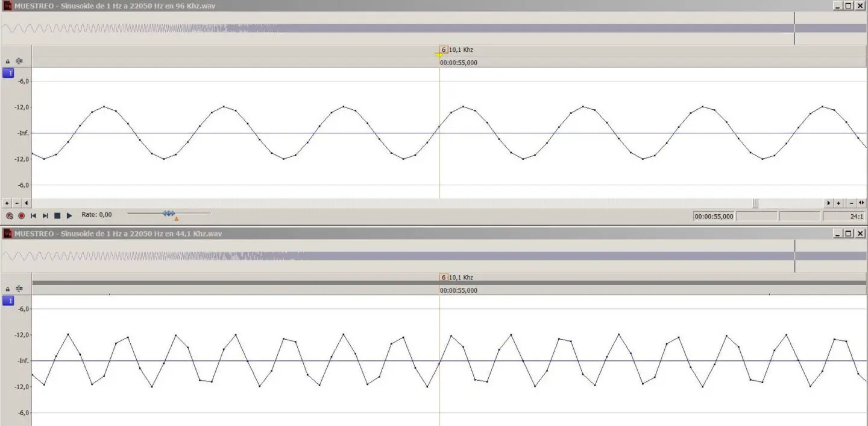
Task: Click the horizontal expand arrows at bottom right
Action: (861, 203)
